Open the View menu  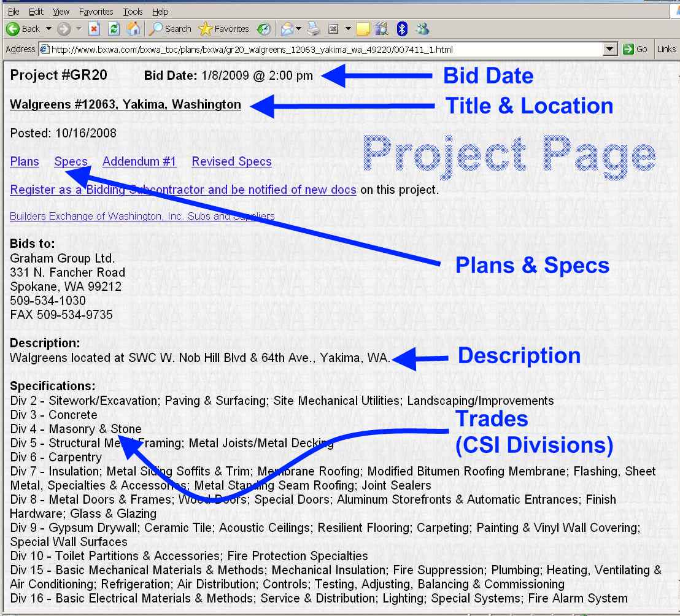(x=61, y=12)
